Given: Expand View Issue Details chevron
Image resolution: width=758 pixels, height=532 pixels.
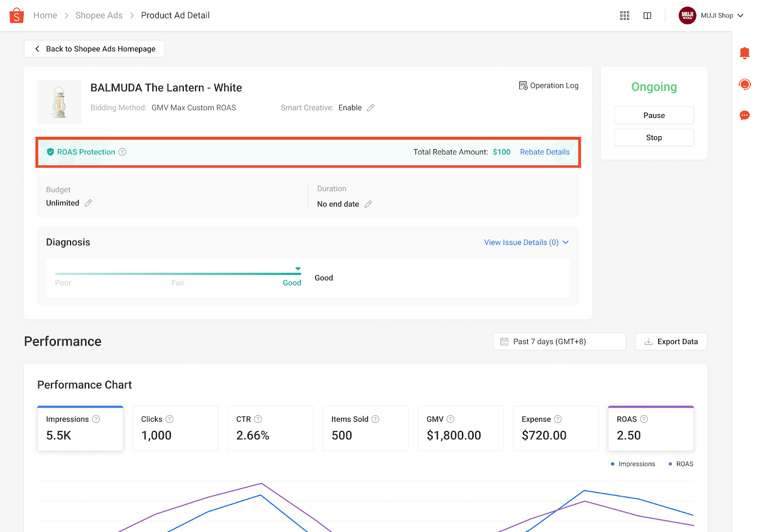Looking at the screenshot, I should (x=566, y=242).
